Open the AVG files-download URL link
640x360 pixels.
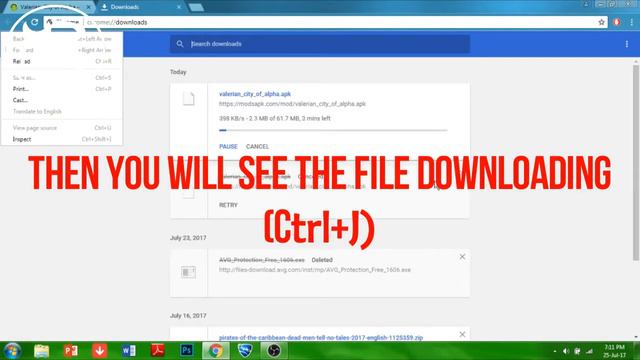click(315, 270)
